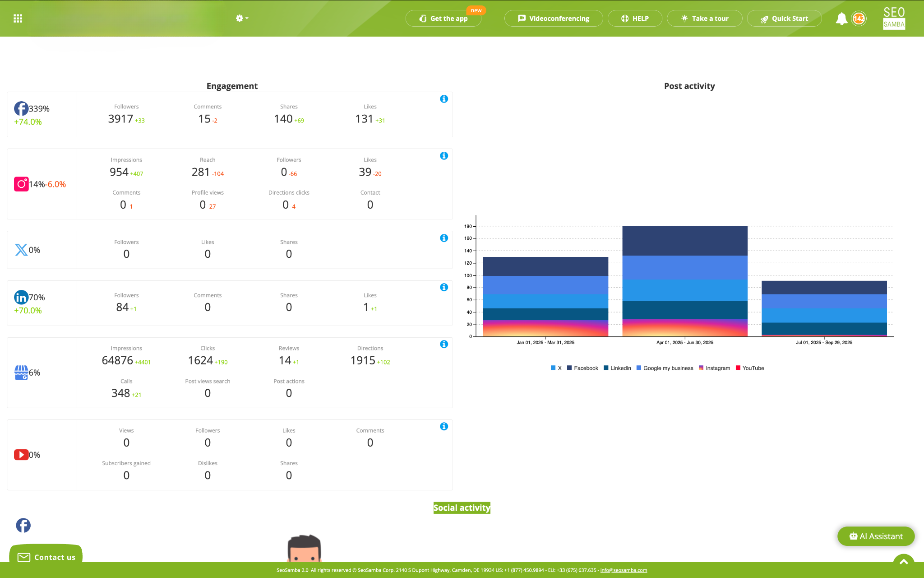Click the YouTube red legend swatch
Viewport: 924px width, 578px height.
click(x=738, y=368)
